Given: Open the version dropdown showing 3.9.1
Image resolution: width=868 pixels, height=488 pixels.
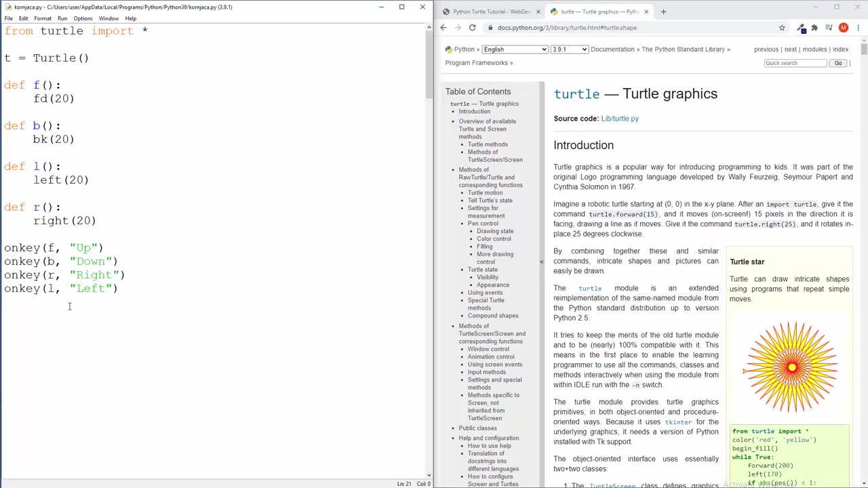Looking at the screenshot, I should click(569, 49).
